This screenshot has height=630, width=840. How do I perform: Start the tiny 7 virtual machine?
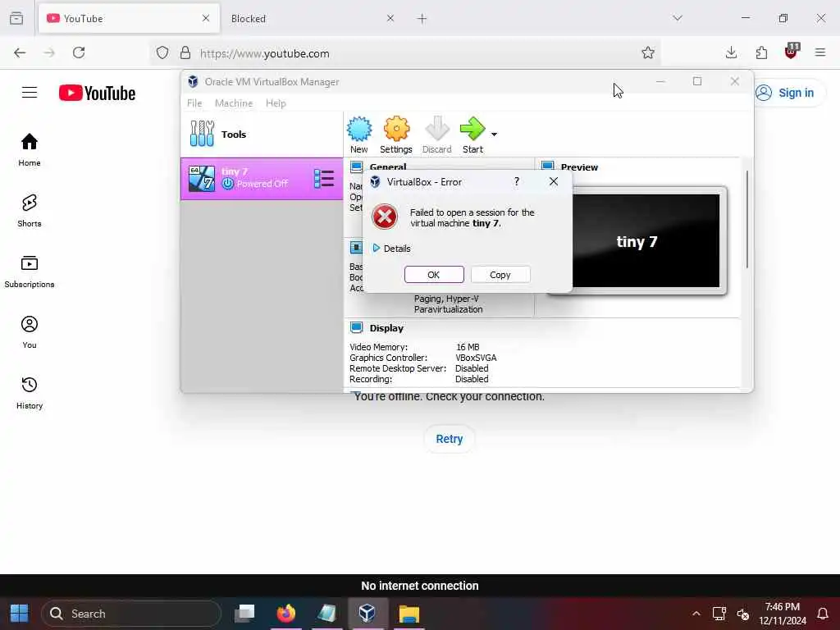(472, 135)
